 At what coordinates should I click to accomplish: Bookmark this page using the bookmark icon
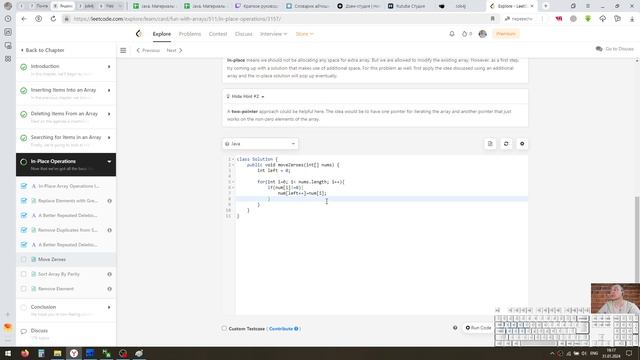[493, 19]
